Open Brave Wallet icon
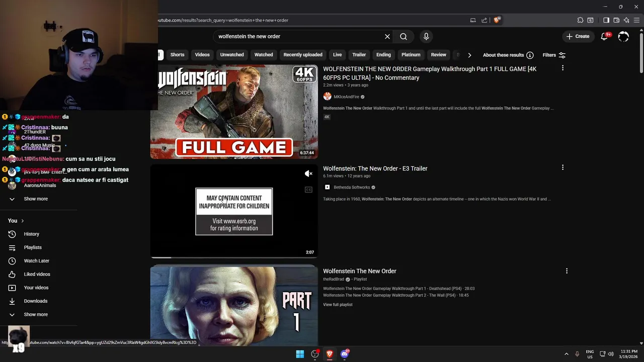The image size is (644, 362). point(616,20)
